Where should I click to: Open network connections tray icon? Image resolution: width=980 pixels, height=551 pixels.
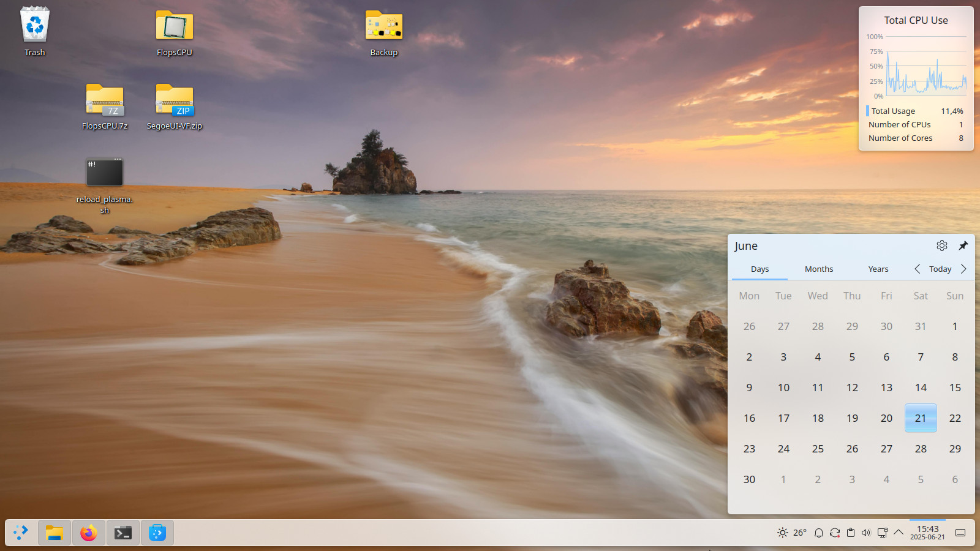point(882,533)
